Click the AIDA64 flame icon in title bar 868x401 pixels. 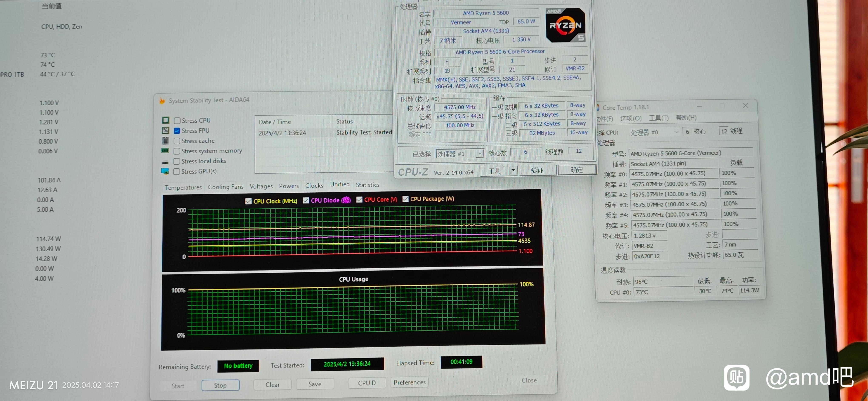(x=162, y=100)
